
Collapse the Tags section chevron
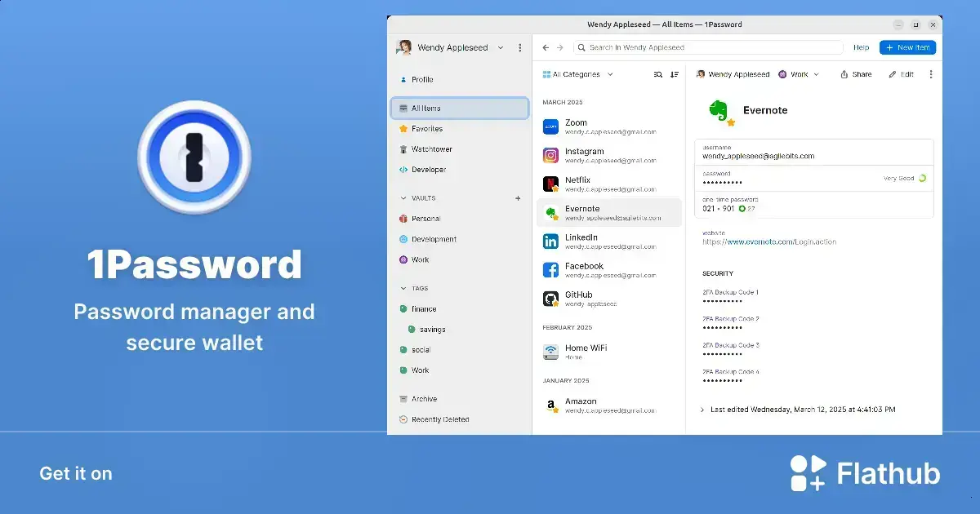[x=403, y=288]
